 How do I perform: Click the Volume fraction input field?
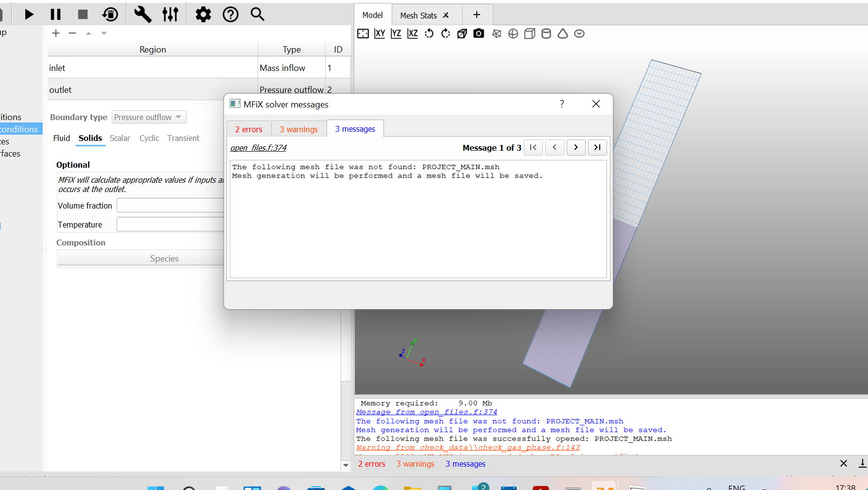[x=170, y=206]
